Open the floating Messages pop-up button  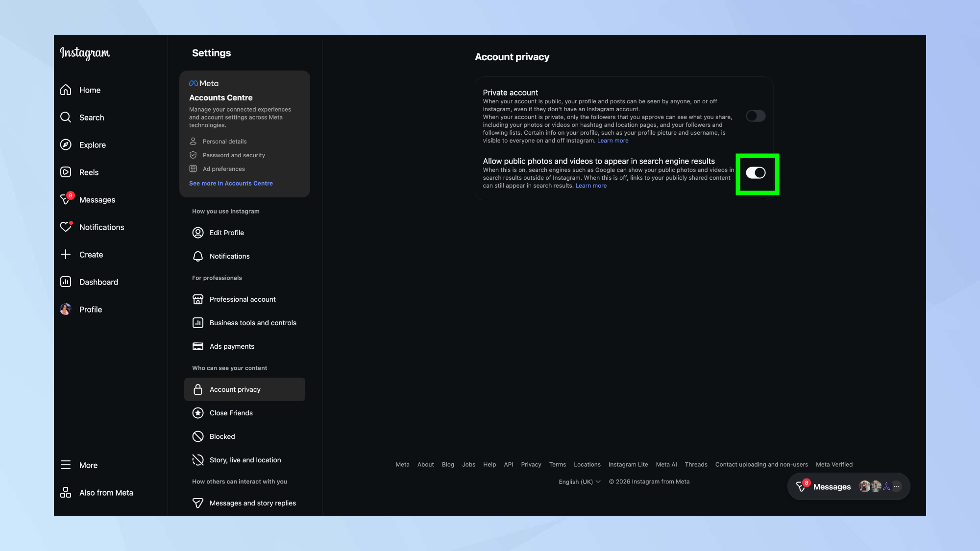coord(832,487)
